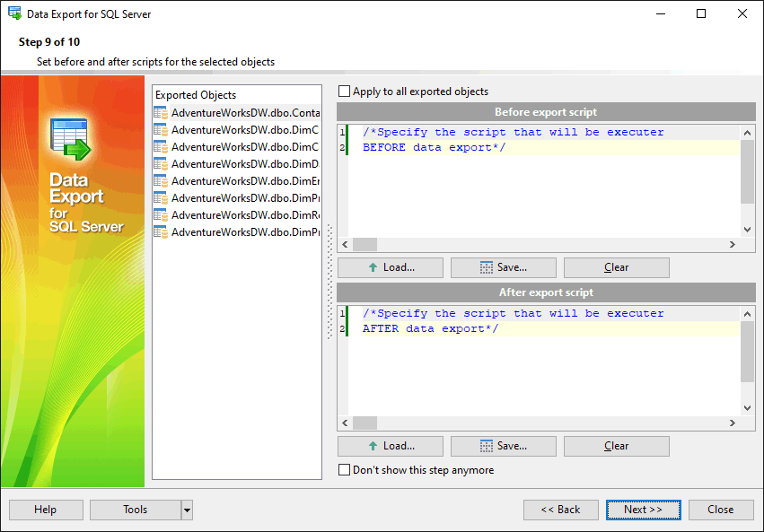Go to the next step with Next >>
Image resolution: width=764 pixels, height=532 pixels.
643,510
